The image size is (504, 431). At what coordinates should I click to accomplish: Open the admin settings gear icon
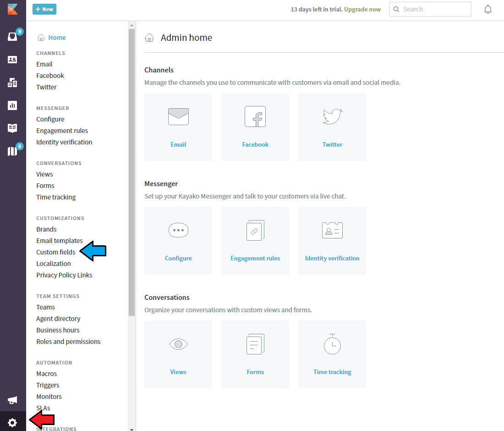coord(12,422)
